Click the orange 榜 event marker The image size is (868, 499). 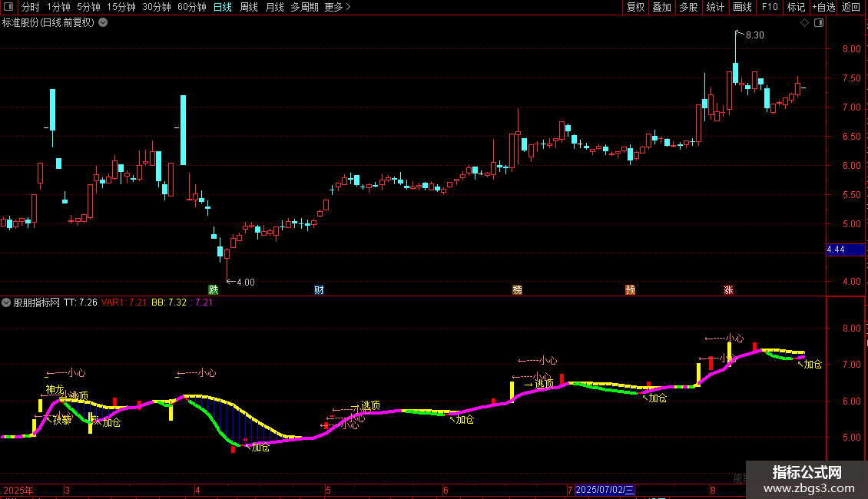(517, 290)
